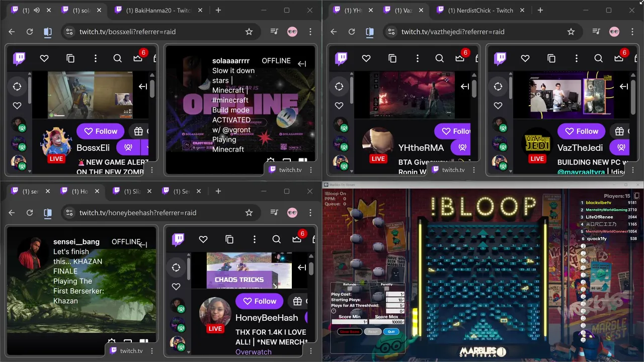View site info in vazthejedi window address bar
The width and height of the screenshot is (644, 362).
[391, 32]
